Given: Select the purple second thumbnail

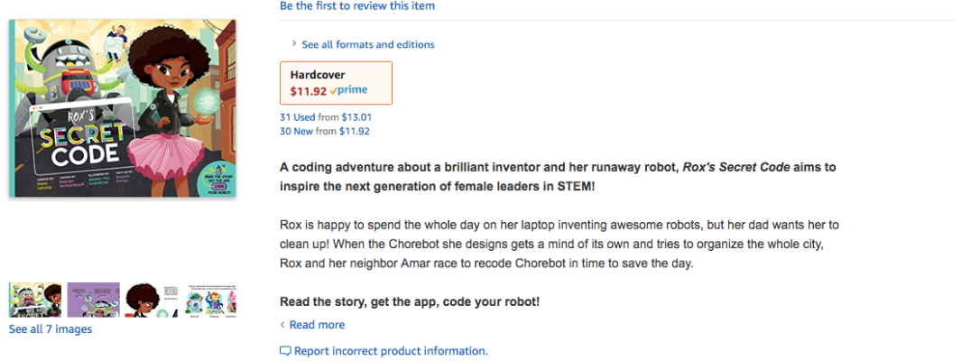Looking at the screenshot, I should (x=94, y=300).
